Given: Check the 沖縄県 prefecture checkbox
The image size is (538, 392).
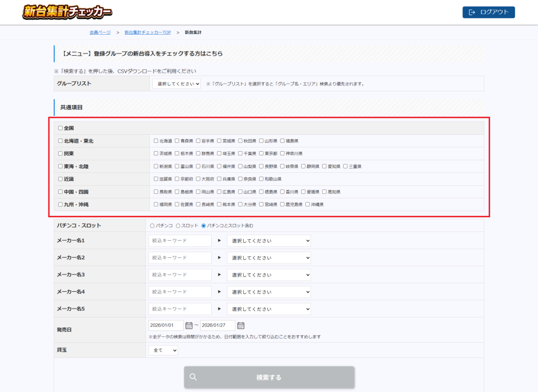Looking at the screenshot, I should [x=307, y=204].
